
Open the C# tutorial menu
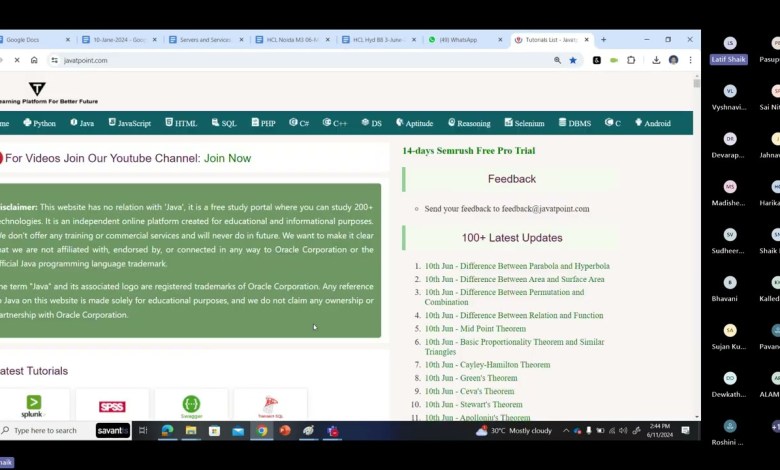click(x=299, y=123)
